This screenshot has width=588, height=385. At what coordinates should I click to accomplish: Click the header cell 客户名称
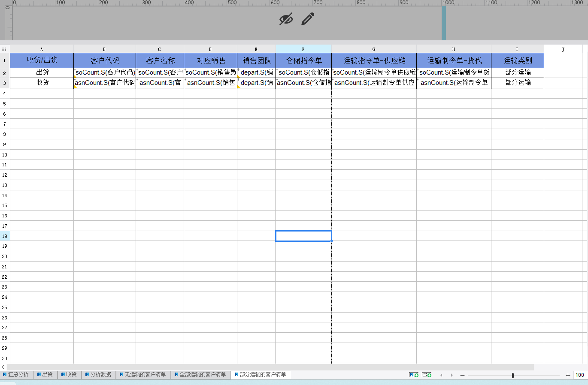pyautogui.click(x=160, y=60)
